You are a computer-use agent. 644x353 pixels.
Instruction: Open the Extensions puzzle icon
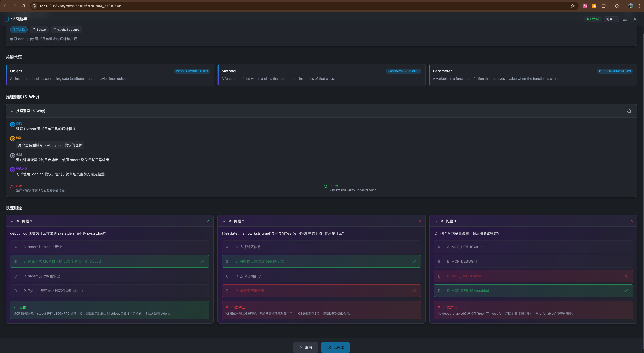[603, 6]
